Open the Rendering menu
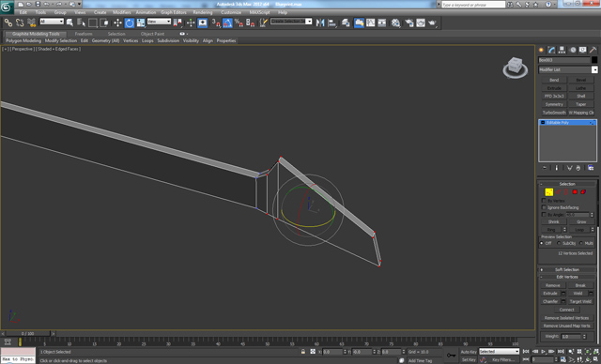The width and height of the screenshot is (601, 364). click(203, 12)
